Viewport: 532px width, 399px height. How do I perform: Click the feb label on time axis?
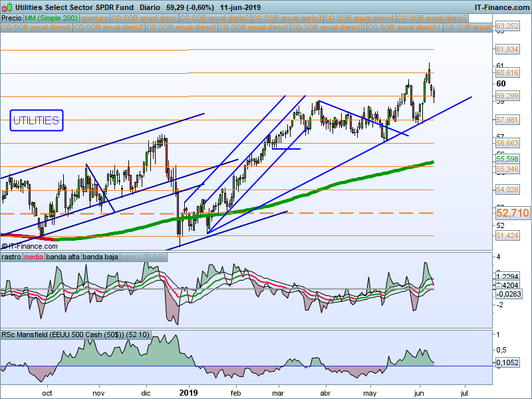tap(235, 393)
